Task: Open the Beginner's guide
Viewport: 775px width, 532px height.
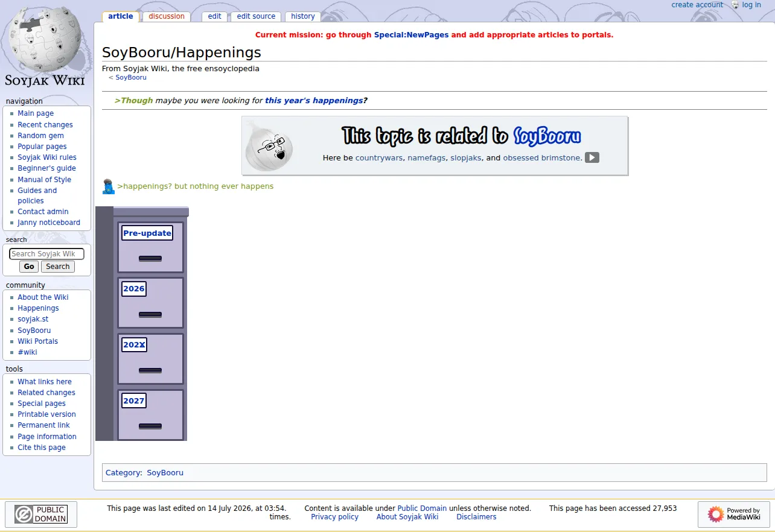Action: [x=46, y=168]
